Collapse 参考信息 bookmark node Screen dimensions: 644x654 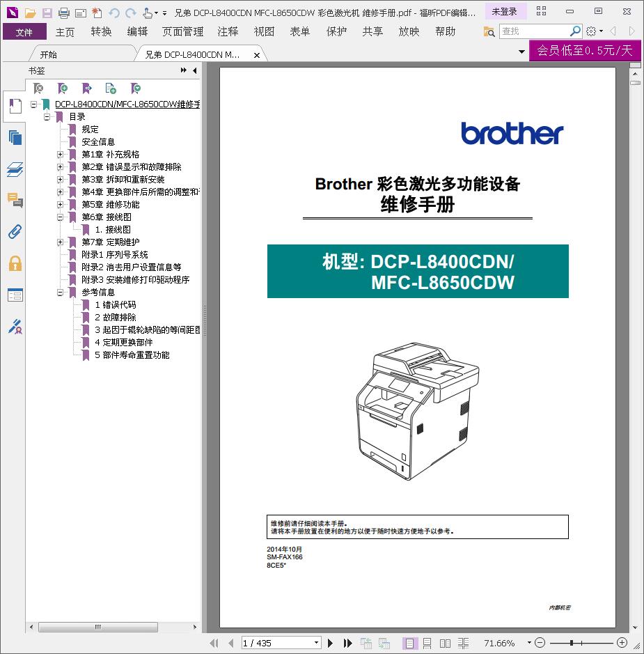coord(60,293)
